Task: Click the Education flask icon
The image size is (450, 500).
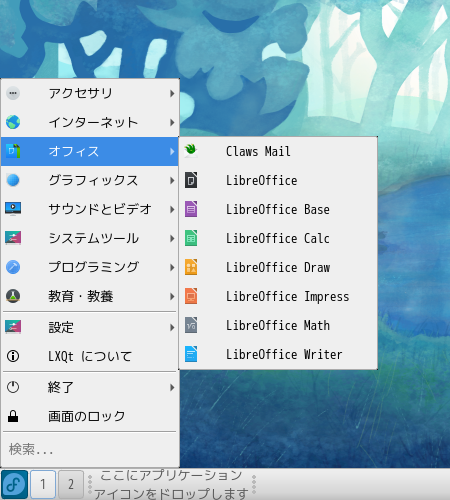Action: [x=13, y=296]
